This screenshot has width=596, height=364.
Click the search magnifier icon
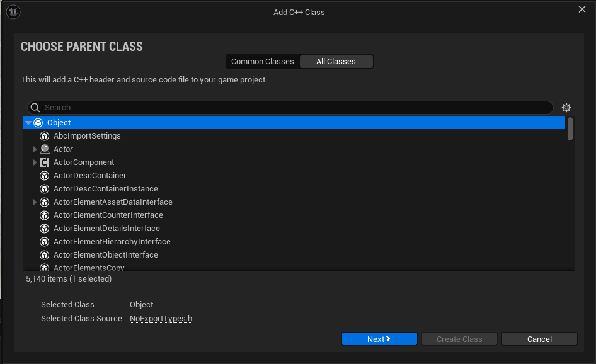click(x=35, y=107)
